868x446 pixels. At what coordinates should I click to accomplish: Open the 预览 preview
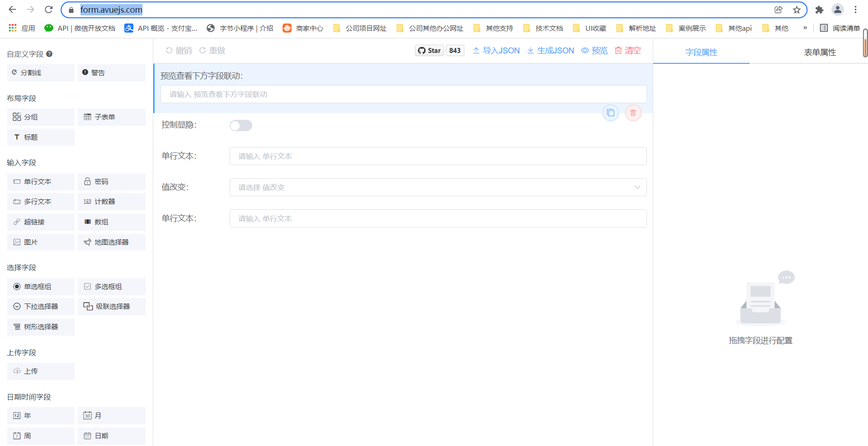click(x=594, y=50)
